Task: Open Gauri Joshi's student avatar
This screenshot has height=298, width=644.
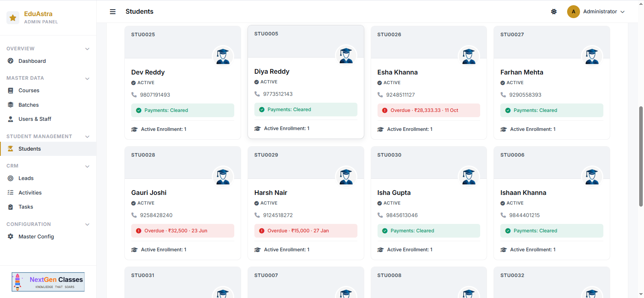Action: click(x=223, y=177)
